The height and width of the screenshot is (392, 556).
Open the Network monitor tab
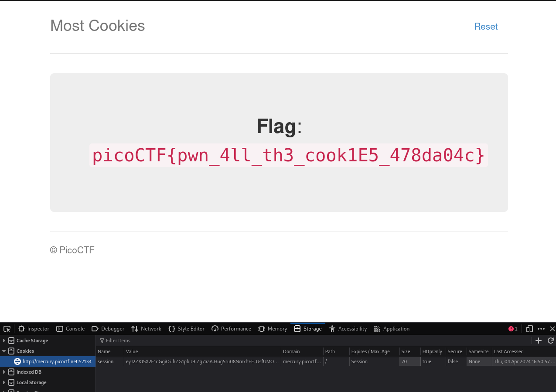click(x=147, y=329)
